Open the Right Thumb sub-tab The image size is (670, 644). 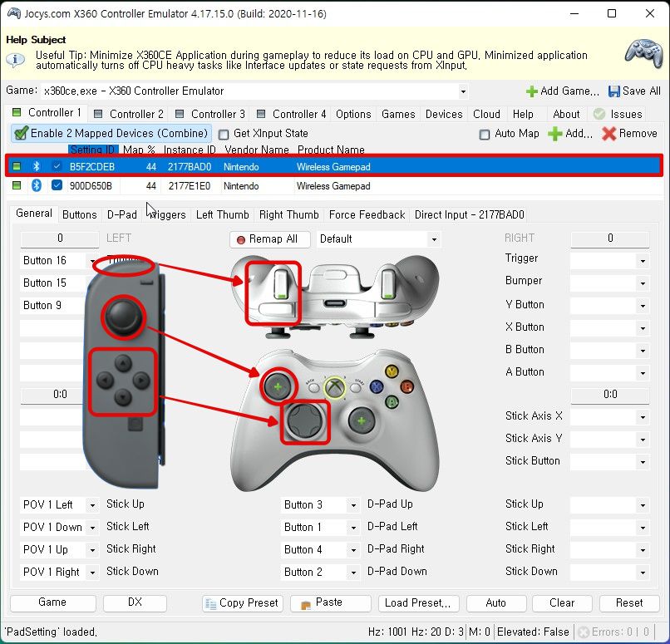(288, 214)
